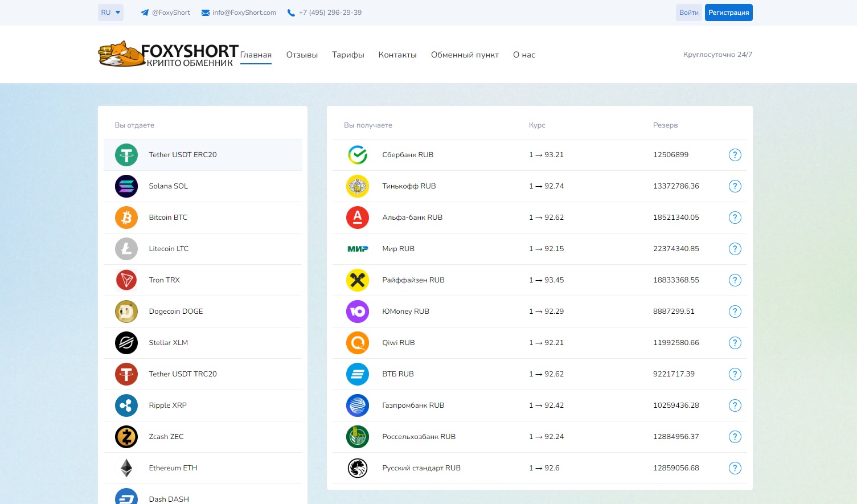Viewport: 857px width, 504px height.
Task: Open the RU language dropdown
Action: 110,13
